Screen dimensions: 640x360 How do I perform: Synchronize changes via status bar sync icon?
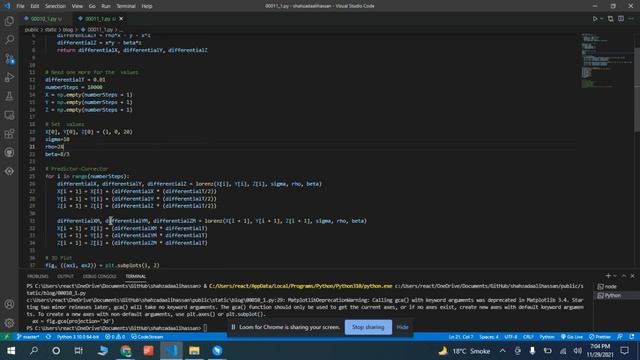pos(49,337)
